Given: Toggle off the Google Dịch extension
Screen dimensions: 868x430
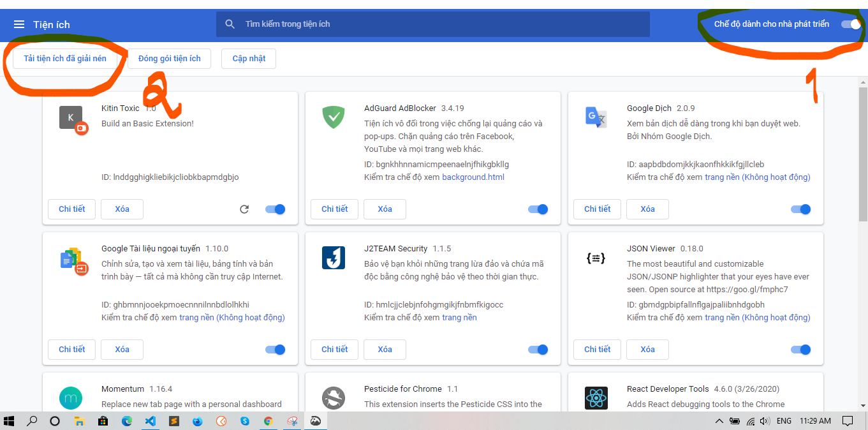Looking at the screenshot, I should coord(801,209).
